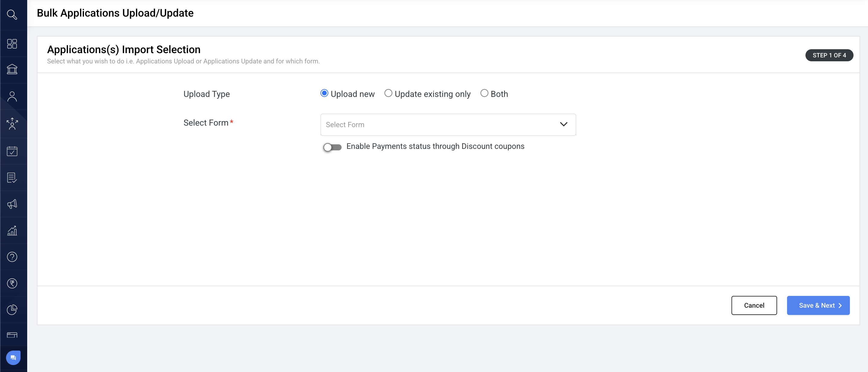Click the Select Form required label
The width and height of the screenshot is (868, 372).
point(208,123)
